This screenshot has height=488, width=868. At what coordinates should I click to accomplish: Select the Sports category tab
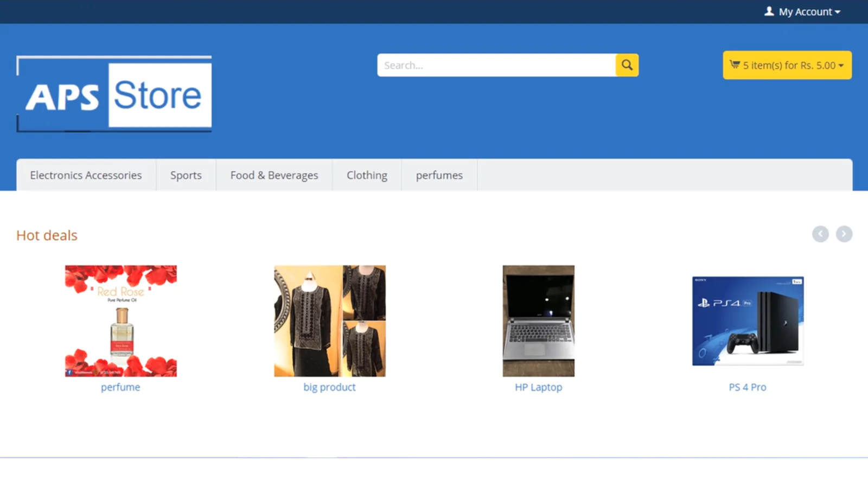pos(186,175)
